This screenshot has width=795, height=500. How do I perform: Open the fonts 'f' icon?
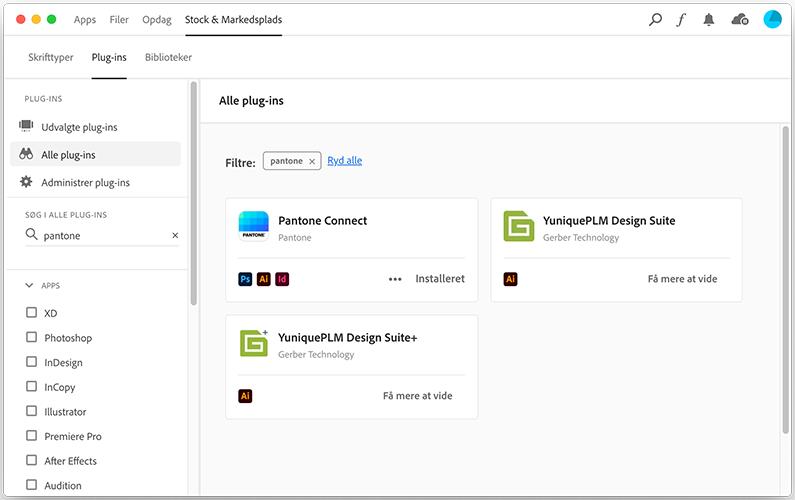(x=681, y=20)
